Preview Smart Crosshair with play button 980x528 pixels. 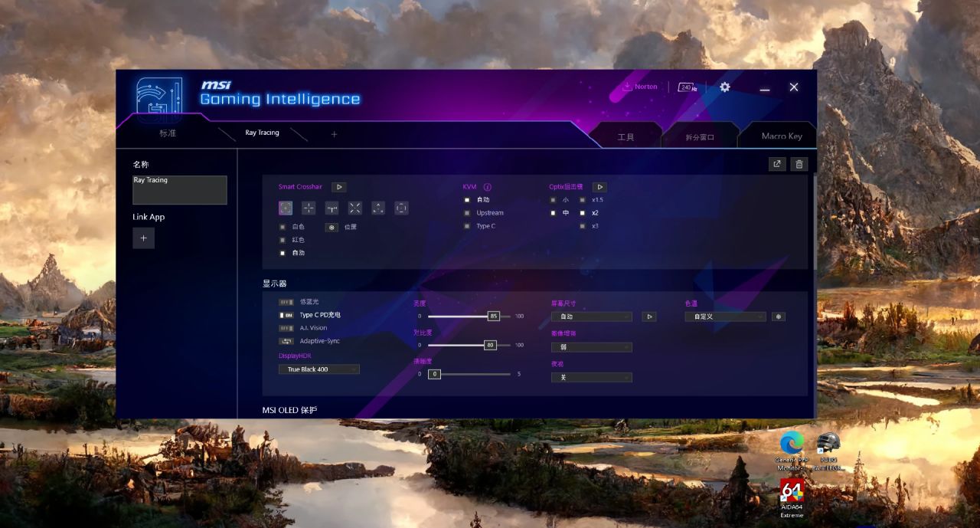[339, 187]
